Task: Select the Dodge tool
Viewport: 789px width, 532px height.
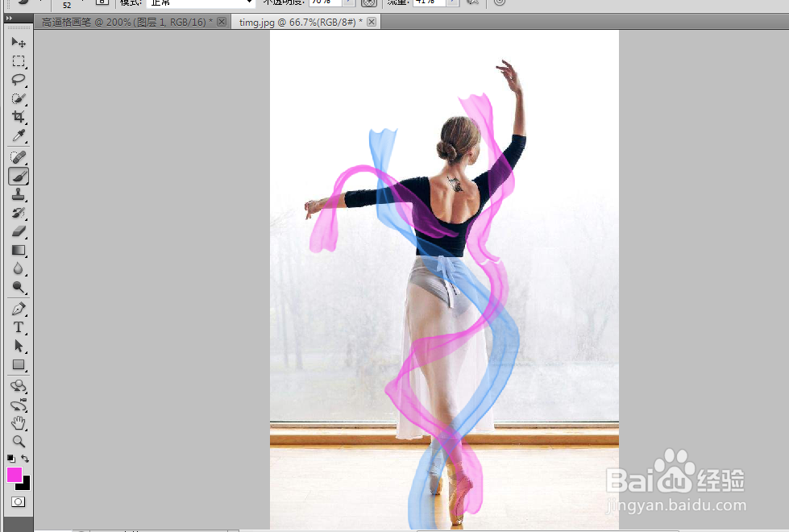Action: click(18, 288)
